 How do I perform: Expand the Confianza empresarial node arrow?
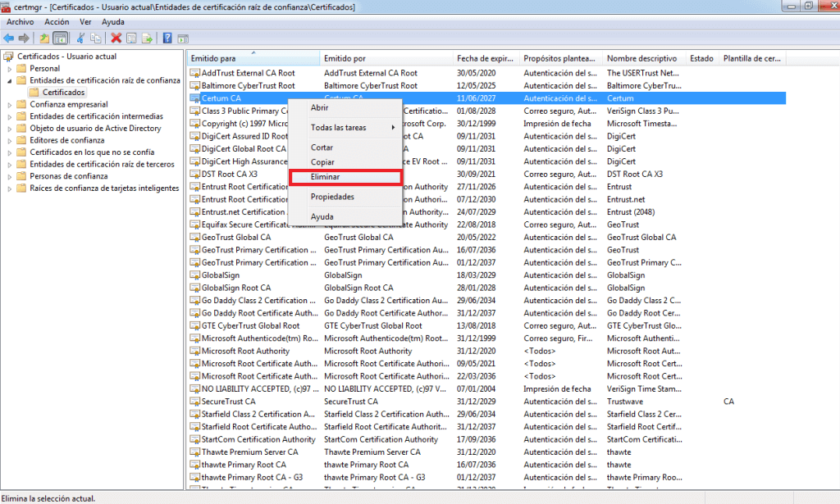(x=9, y=105)
